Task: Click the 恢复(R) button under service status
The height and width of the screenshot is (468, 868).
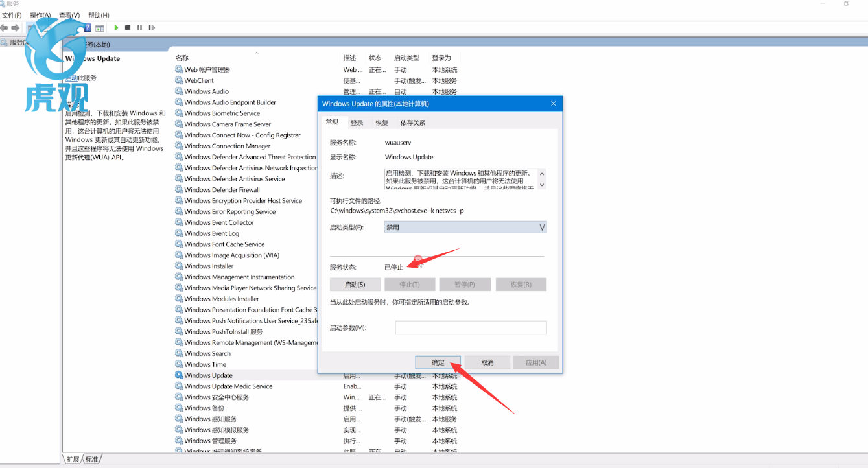Action: pos(521,285)
